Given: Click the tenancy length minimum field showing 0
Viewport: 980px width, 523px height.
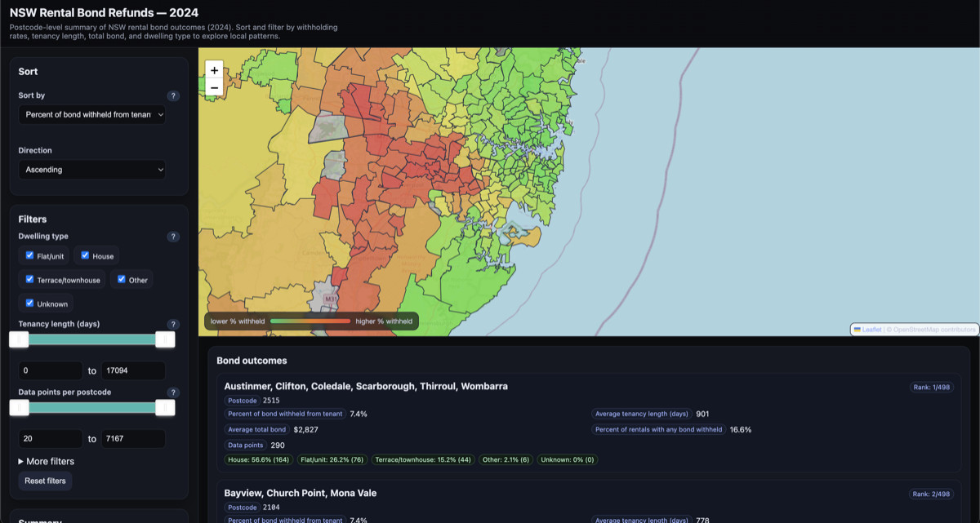Looking at the screenshot, I should (51, 370).
